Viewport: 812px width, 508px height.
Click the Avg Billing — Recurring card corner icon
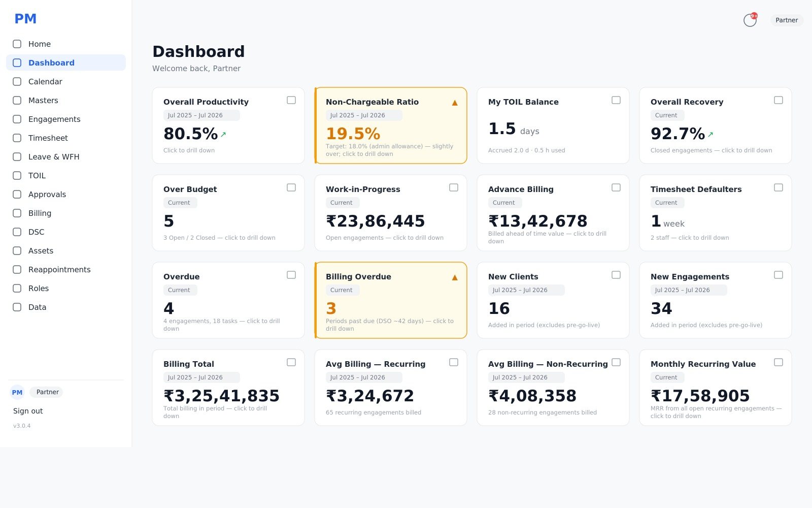[454, 362]
